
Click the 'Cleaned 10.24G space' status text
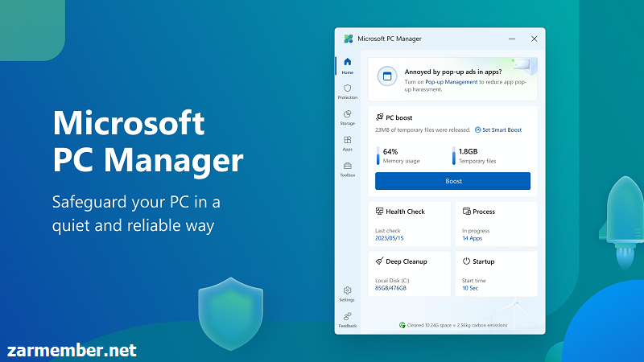pos(457,325)
